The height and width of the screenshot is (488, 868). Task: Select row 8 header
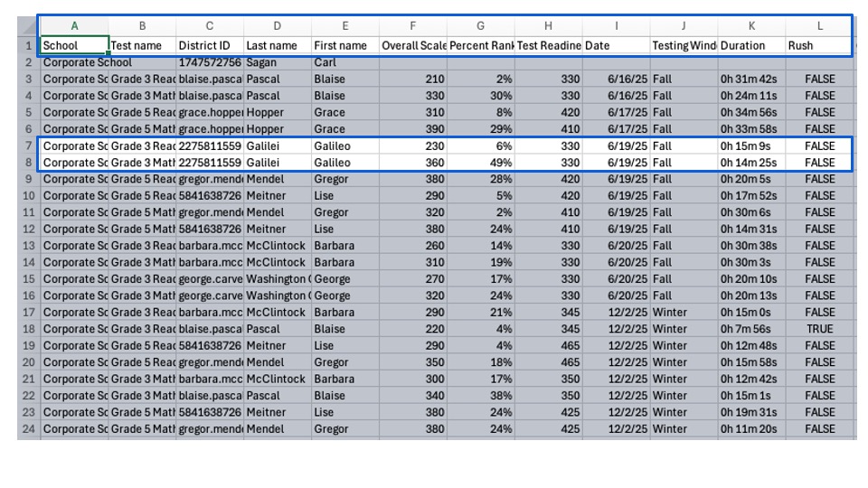click(x=29, y=163)
